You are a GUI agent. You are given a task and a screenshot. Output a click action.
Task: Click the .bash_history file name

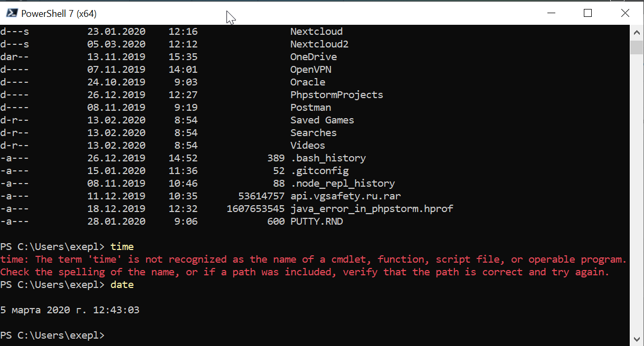(328, 158)
